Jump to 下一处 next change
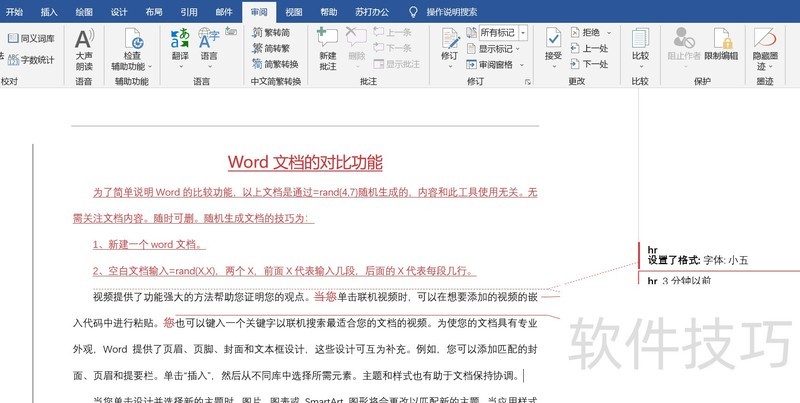800x403 pixels. [589, 64]
